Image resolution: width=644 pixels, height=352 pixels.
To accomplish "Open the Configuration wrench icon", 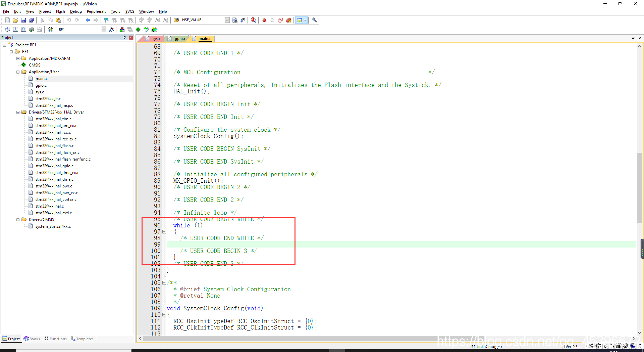I will (314, 20).
